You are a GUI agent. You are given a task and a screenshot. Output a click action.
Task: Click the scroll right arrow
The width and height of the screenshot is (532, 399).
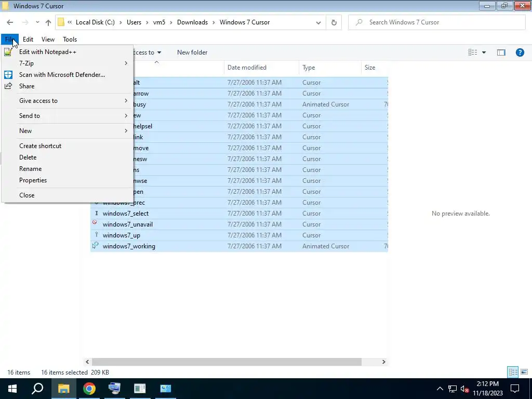pyautogui.click(x=384, y=362)
